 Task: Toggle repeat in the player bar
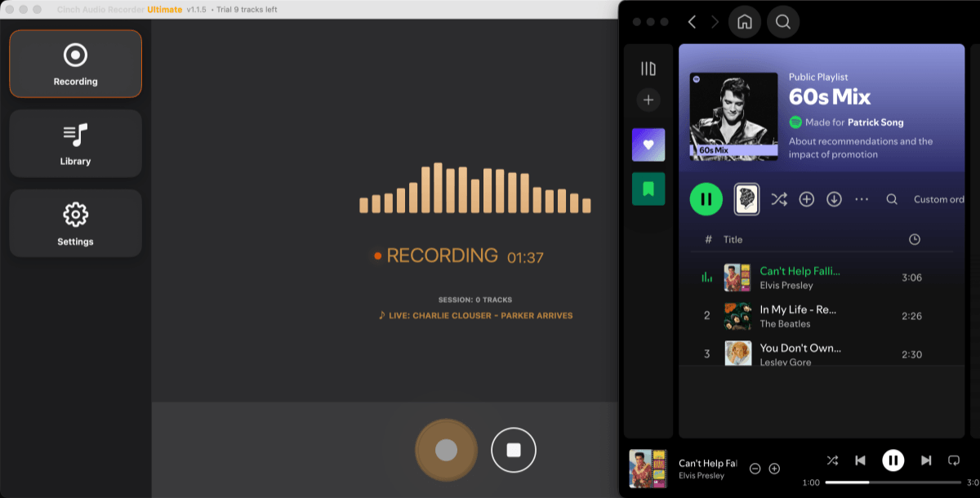[x=954, y=460]
